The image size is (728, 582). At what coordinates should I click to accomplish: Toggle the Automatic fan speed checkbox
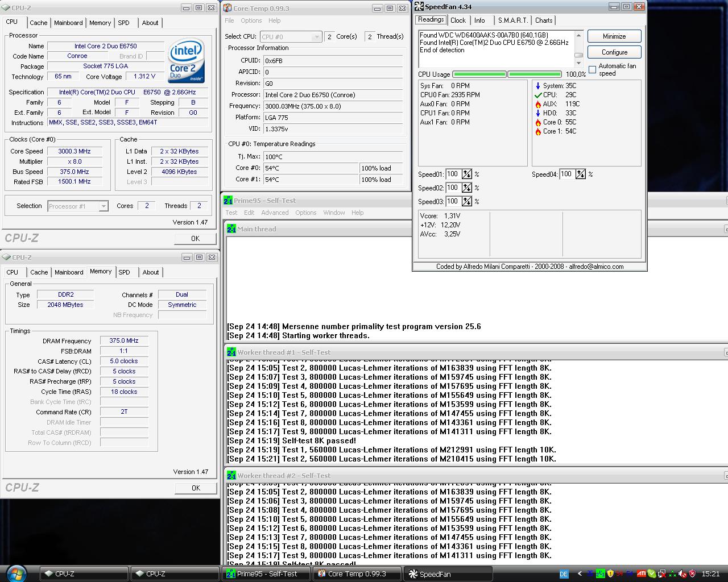click(593, 69)
